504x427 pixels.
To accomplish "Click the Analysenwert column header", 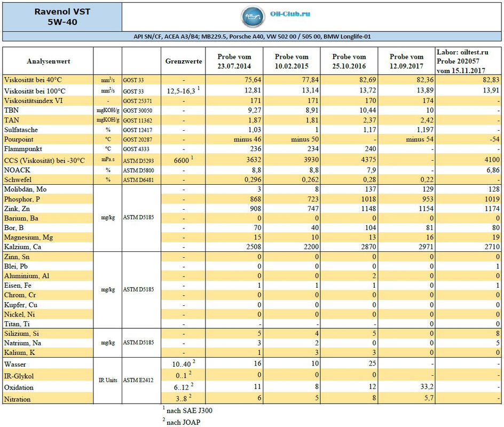I will 48,61.
